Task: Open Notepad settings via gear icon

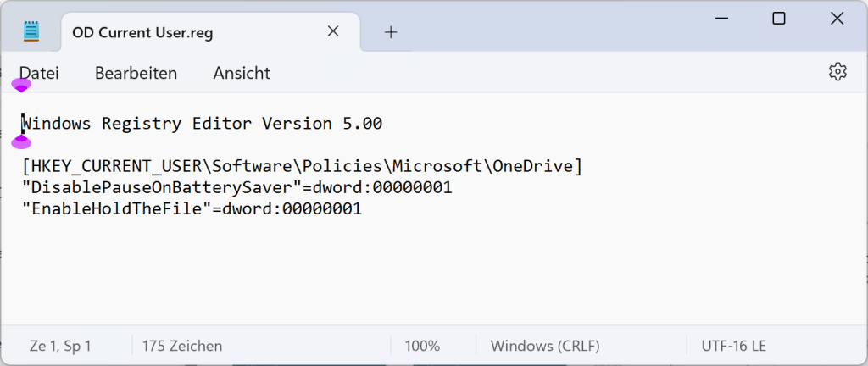Action: (x=837, y=72)
